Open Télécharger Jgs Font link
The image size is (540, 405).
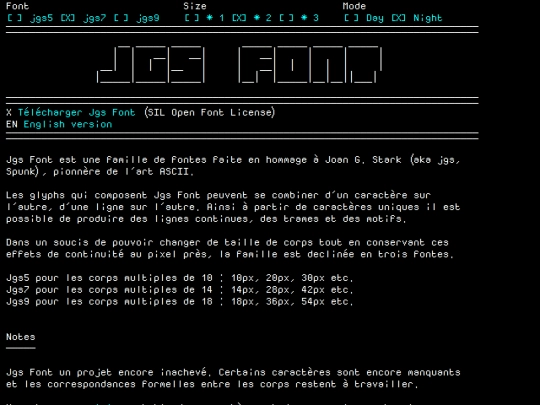(76, 112)
